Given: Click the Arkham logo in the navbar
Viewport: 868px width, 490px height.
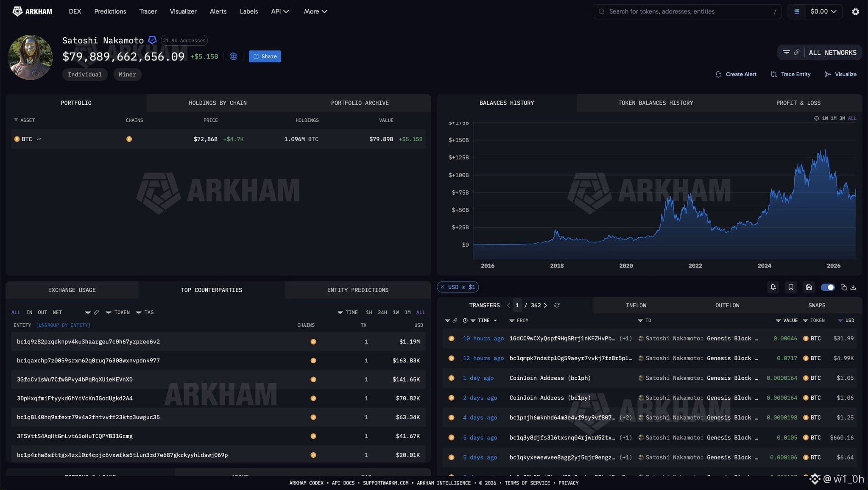Looking at the screenshot, I should [32, 11].
